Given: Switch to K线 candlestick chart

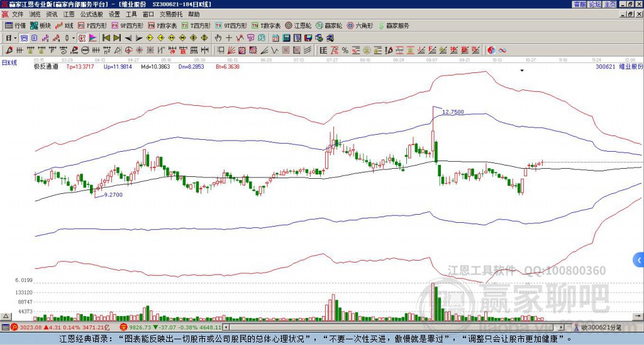Looking at the screenshot, I should pyautogui.click(x=64, y=25).
